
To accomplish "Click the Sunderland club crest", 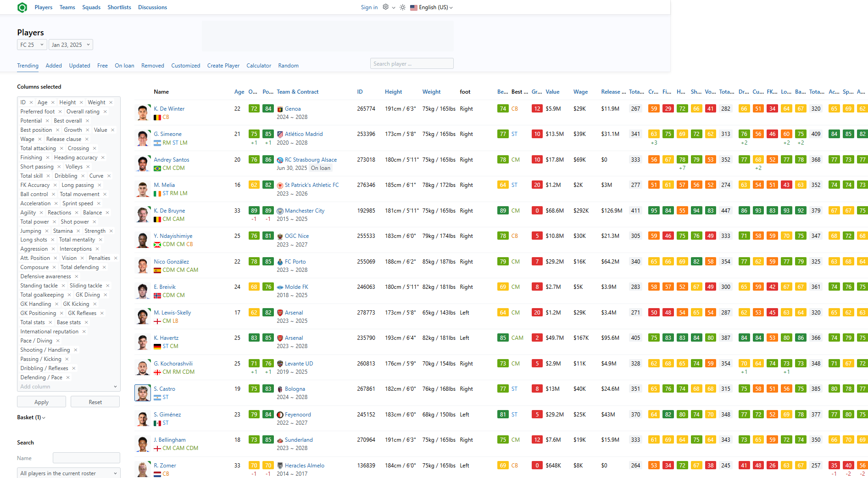I will [280, 440].
